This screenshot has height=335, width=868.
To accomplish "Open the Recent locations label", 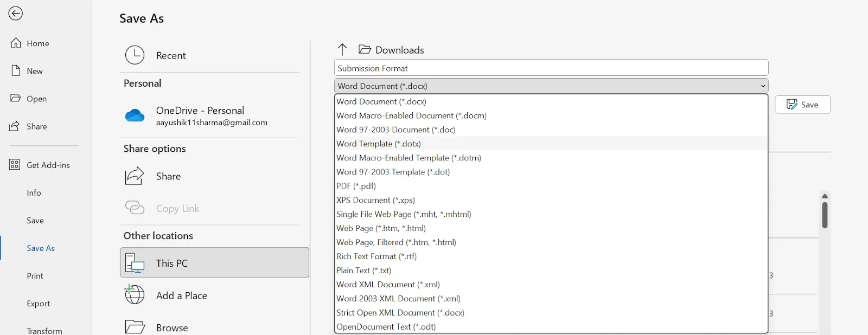I will tap(171, 55).
